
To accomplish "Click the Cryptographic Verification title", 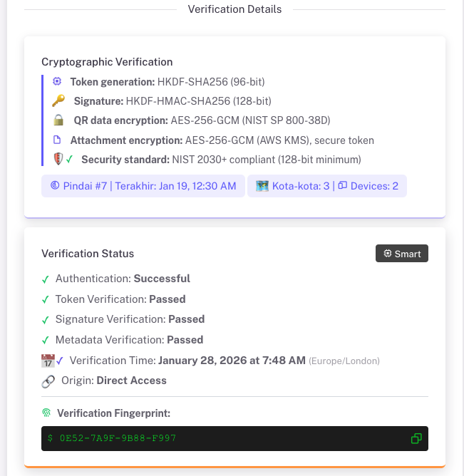I will pyautogui.click(x=107, y=62).
